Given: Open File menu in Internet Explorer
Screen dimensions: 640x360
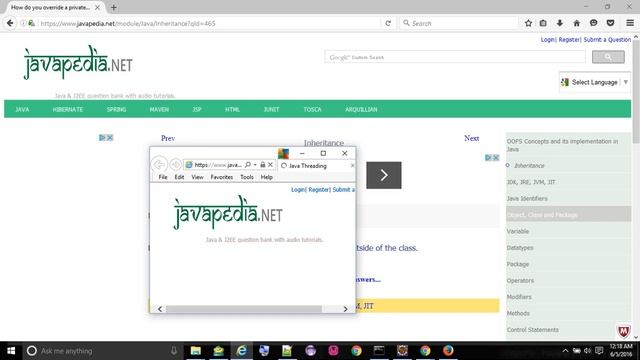Looking at the screenshot, I should tap(163, 177).
